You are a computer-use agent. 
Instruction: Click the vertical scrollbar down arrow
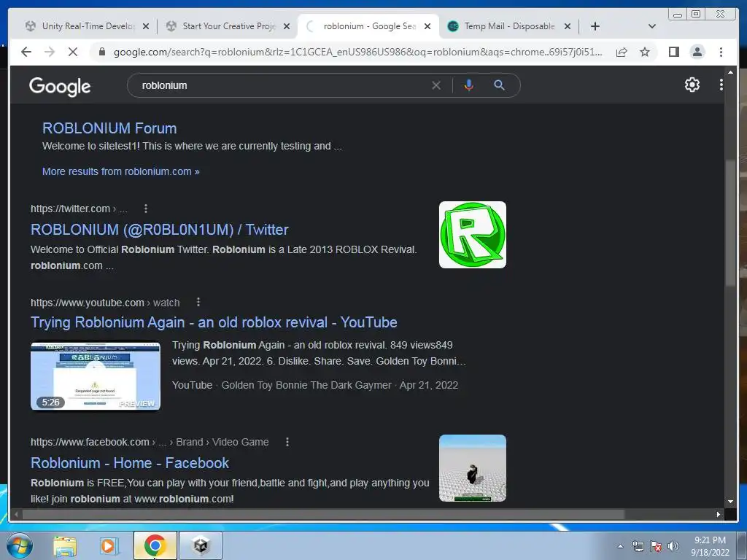pos(730,502)
